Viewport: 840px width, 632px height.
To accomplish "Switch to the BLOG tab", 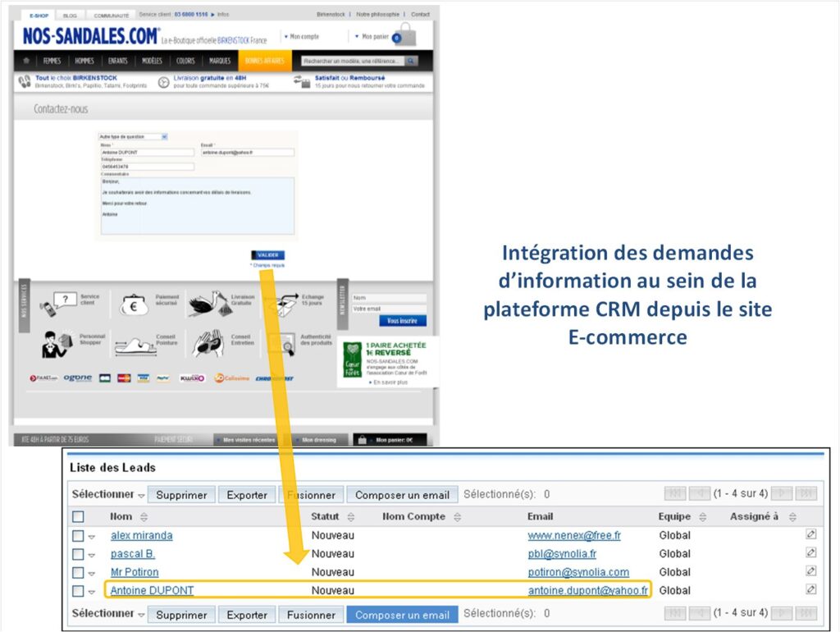I will [x=70, y=15].
